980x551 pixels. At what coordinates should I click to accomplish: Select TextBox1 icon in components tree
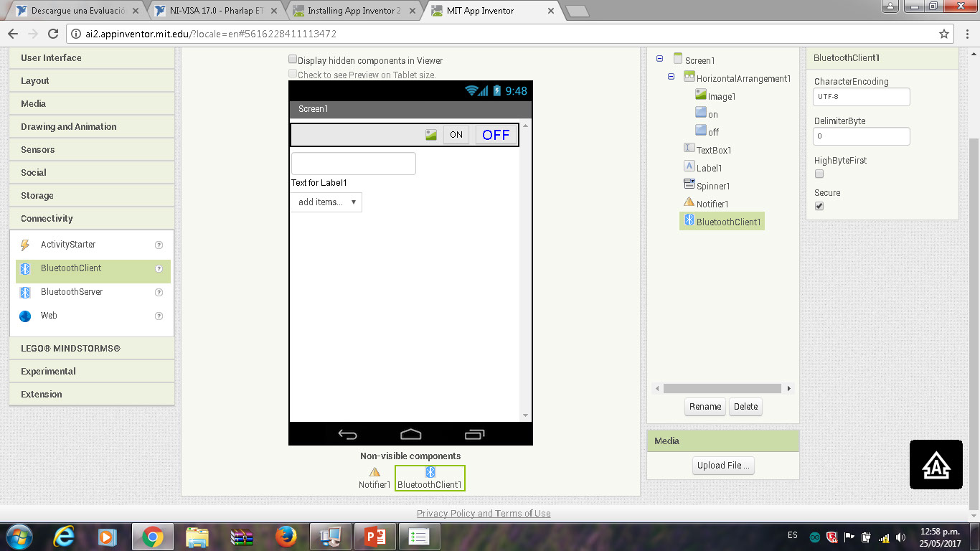point(689,149)
